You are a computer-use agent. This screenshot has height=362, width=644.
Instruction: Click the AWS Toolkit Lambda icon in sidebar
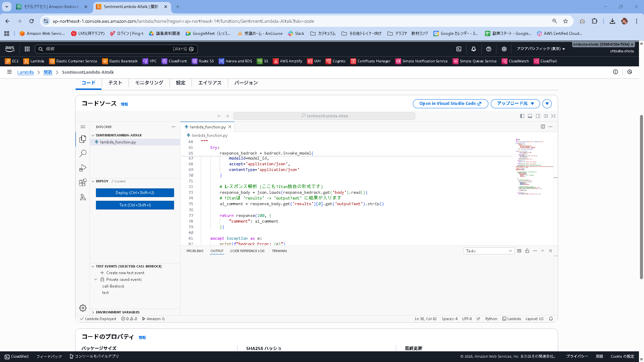(x=83, y=197)
